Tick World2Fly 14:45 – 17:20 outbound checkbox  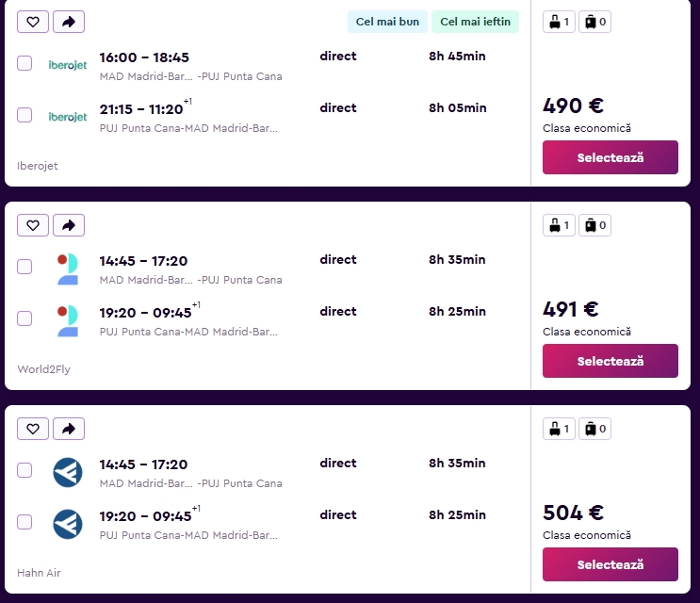point(24,268)
